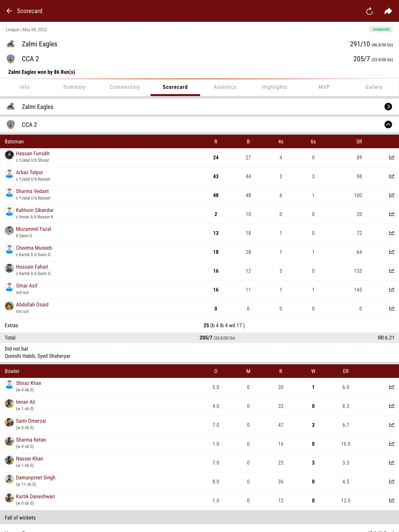Select the Highlights tab
This screenshot has height=532, width=399.
point(274,87)
